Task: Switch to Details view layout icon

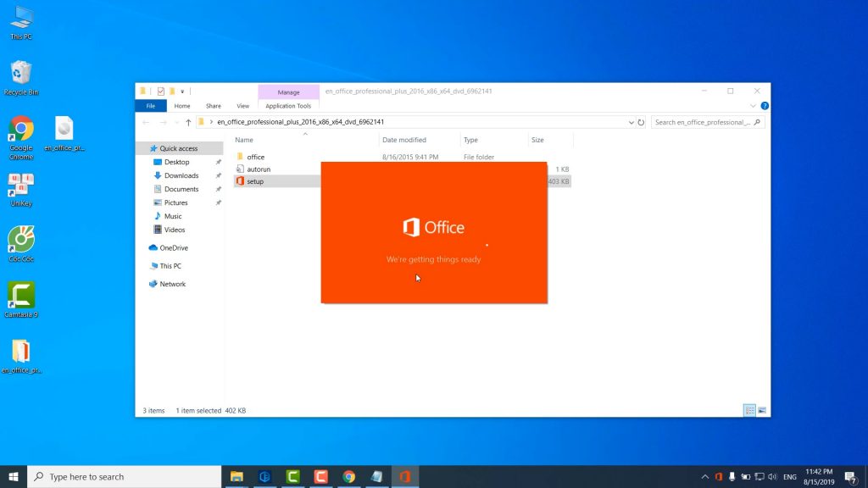Action: tap(749, 411)
